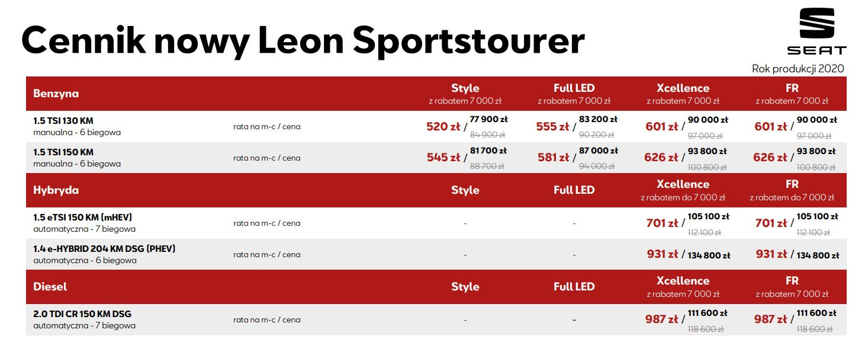The image size is (868, 339).
Task: Select the 1.4 e-HYBRID 204 KM DSG (PHEV) label
Action: click(104, 249)
